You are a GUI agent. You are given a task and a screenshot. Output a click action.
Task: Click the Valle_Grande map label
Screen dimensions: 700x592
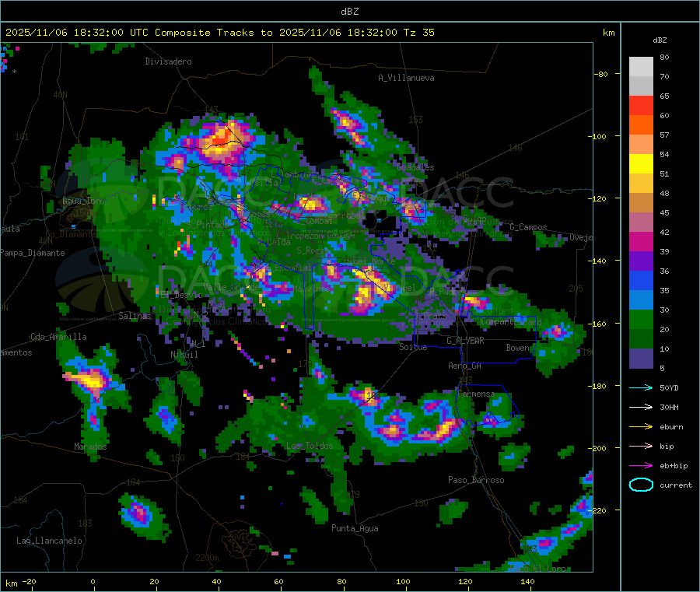pos(231,286)
